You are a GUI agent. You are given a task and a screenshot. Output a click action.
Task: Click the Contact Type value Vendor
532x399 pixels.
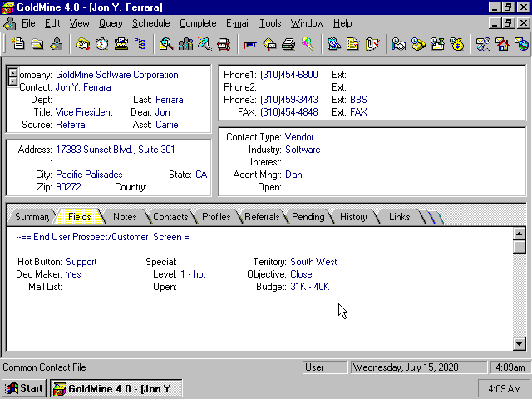point(299,137)
